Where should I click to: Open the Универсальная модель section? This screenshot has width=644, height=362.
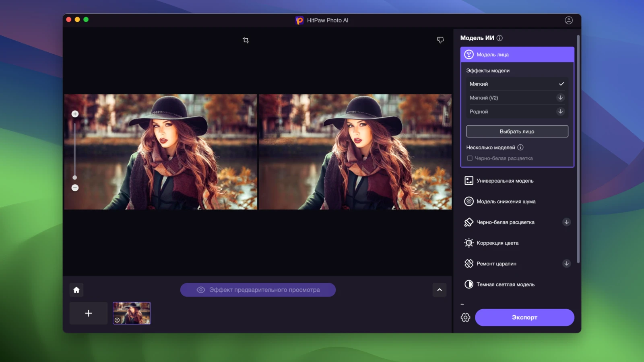[x=505, y=181]
